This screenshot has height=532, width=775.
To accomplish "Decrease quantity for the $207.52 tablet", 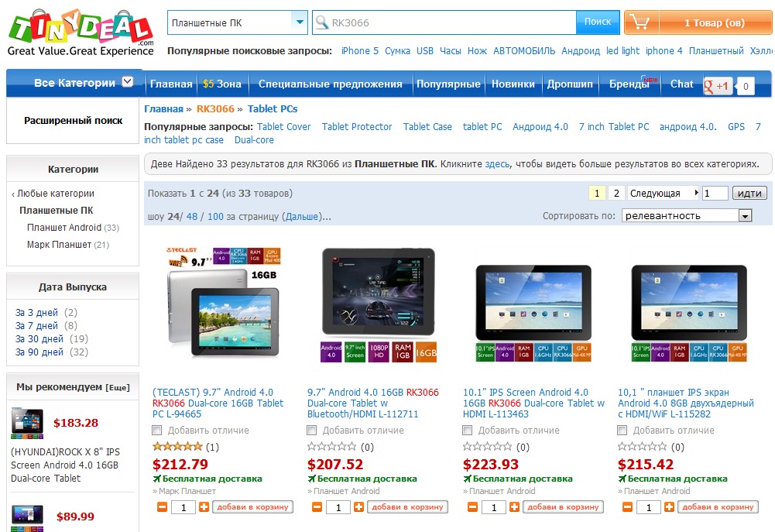I will (x=317, y=506).
